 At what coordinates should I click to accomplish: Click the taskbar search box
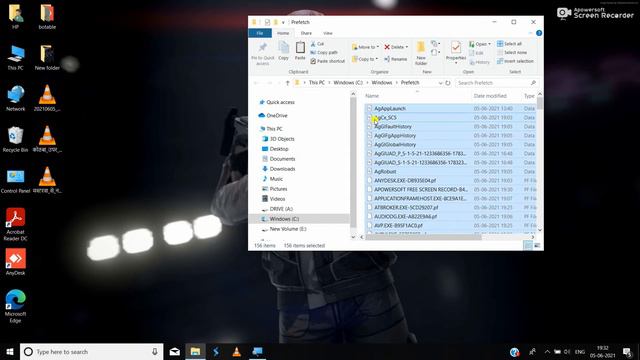click(x=91, y=351)
